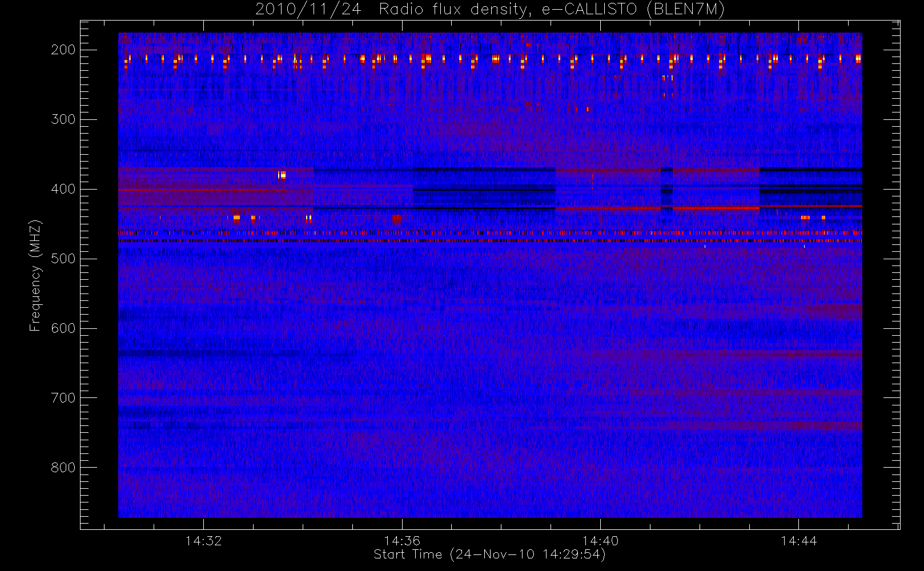This screenshot has width=924, height=571.
Task: Click the 'Start Time (24-Nov-10 14:29:54)' axis label
Action: (489, 554)
